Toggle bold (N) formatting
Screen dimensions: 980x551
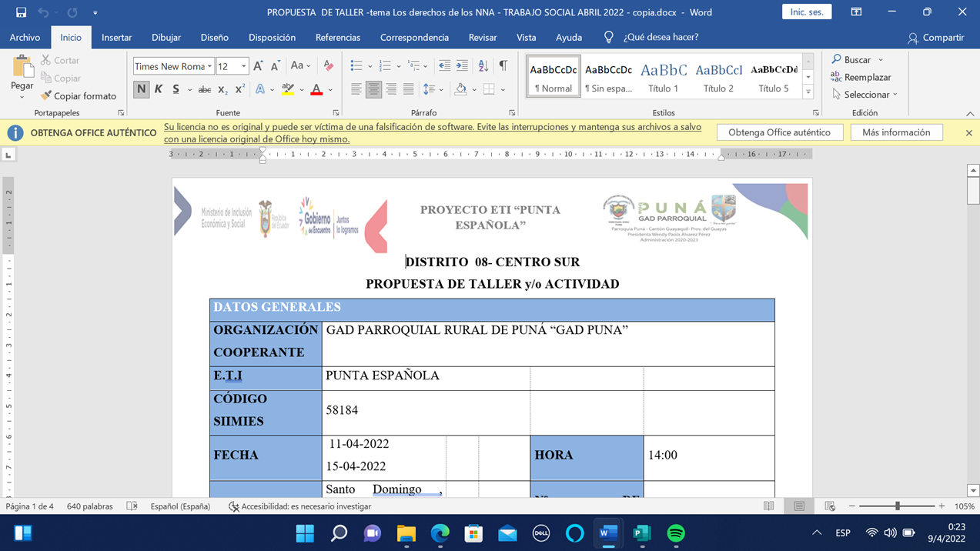[x=141, y=90]
